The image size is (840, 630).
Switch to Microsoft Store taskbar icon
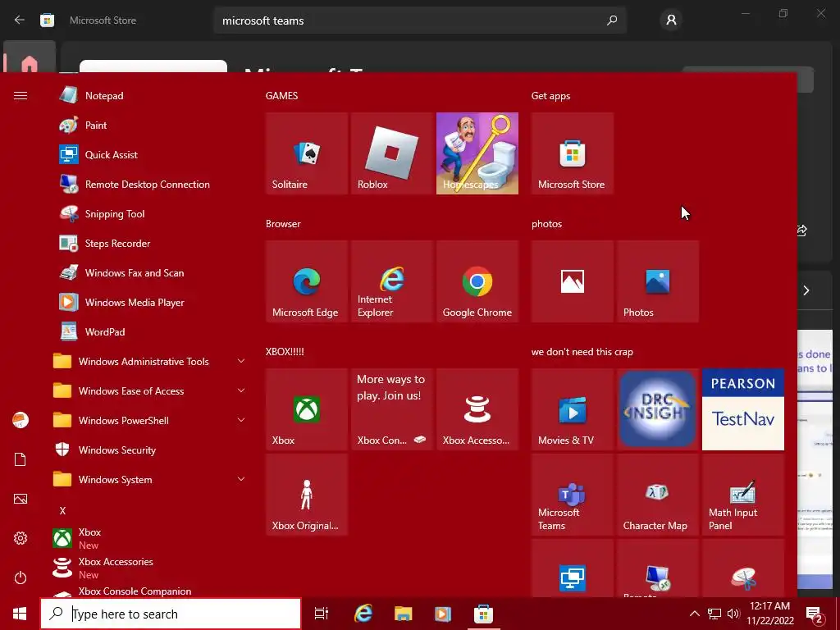tap(483, 614)
